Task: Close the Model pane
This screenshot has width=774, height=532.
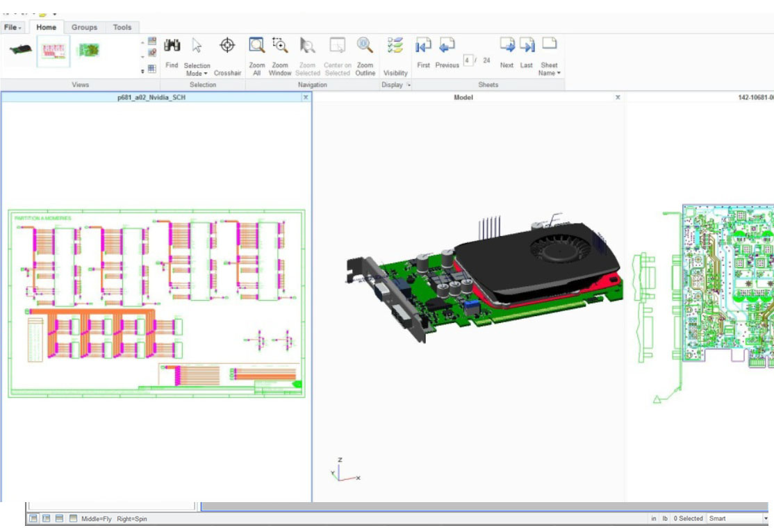Action: (618, 97)
